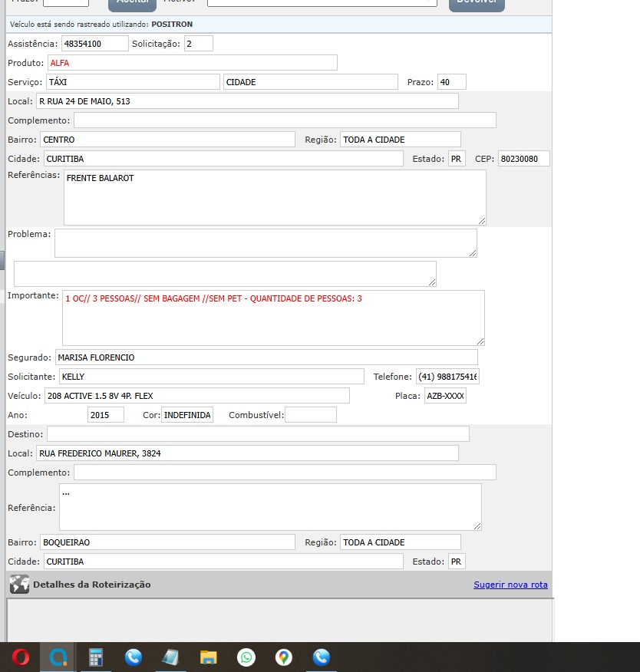This screenshot has height=672, width=640.
Task: Click the Cidade field below Bairro BOQUEIRAO
Action: [223, 562]
